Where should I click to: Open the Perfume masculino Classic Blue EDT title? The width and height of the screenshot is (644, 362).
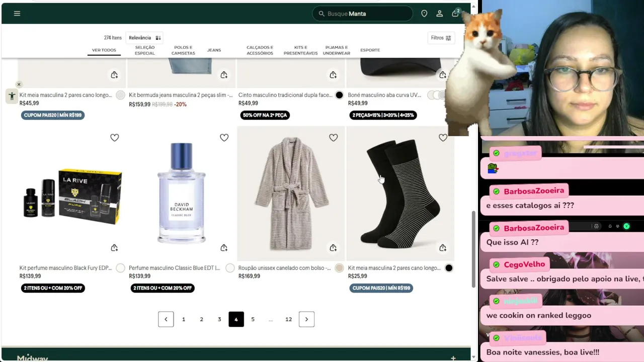(x=175, y=268)
